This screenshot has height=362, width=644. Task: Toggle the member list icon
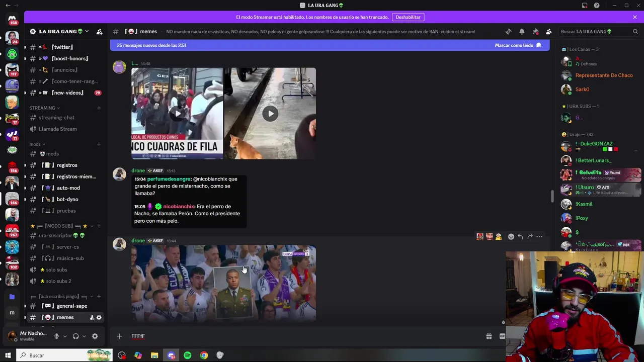coord(548,31)
